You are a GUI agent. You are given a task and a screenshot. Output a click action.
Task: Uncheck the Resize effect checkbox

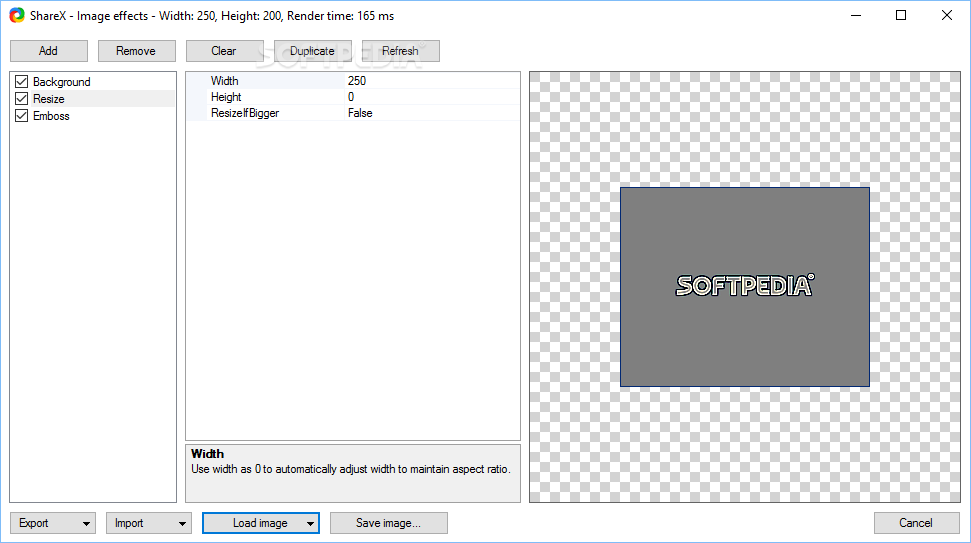22,98
